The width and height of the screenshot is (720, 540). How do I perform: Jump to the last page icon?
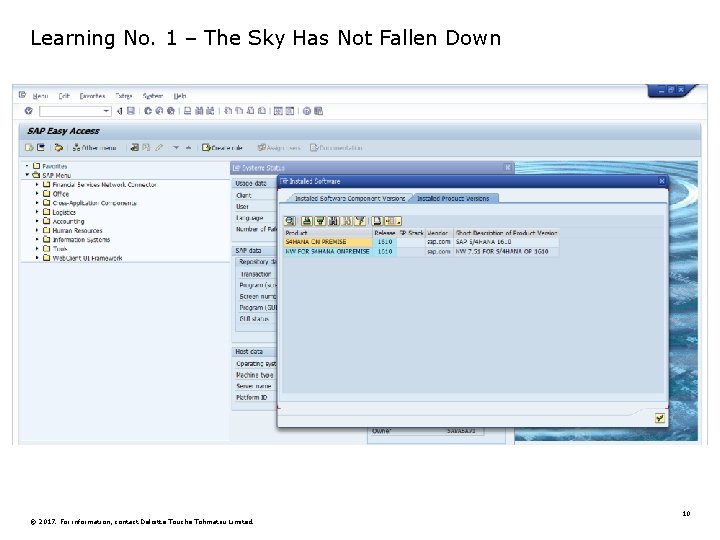pos(262,111)
